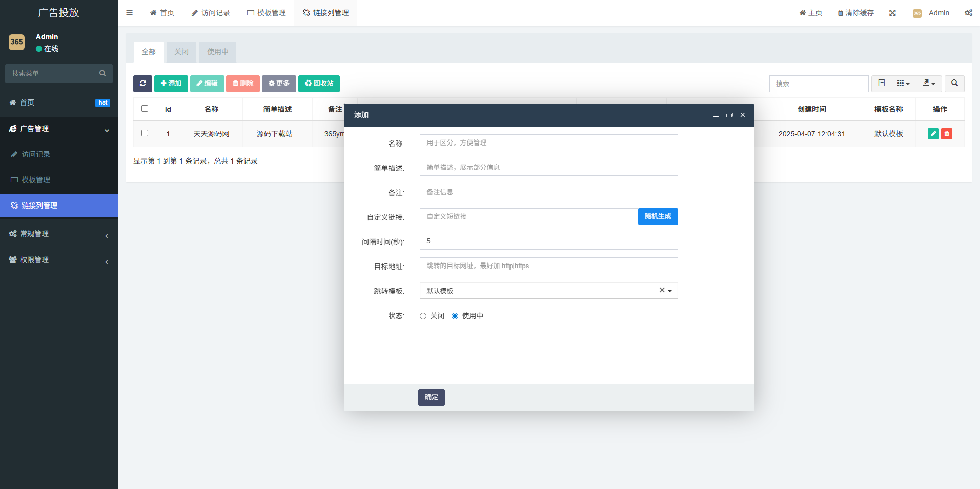Viewport: 980px width, 489px height.
Task: Click the hamburger menu toggle icon
Action: pyautogui.click(x=130, y=13)
